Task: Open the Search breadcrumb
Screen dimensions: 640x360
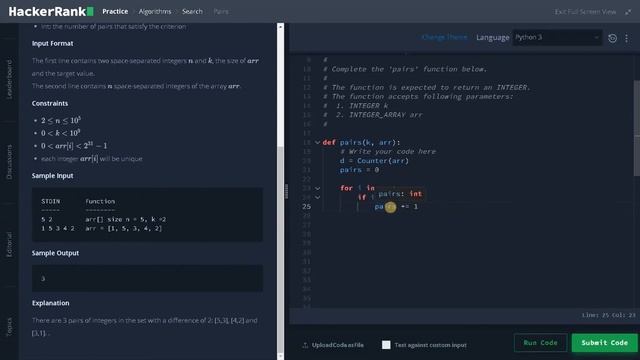Action: click(x=192, y=11)
